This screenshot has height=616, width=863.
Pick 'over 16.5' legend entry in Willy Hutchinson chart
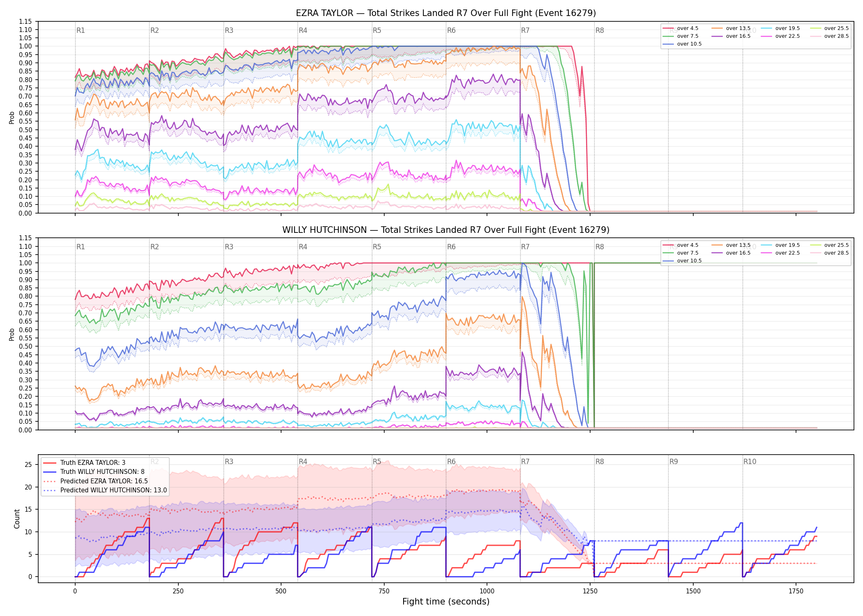[x=731, y=253]
